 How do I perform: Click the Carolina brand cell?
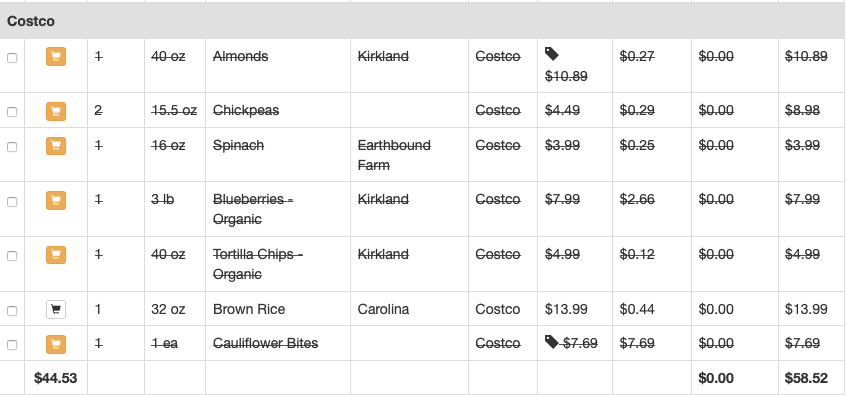coord(409,309)
